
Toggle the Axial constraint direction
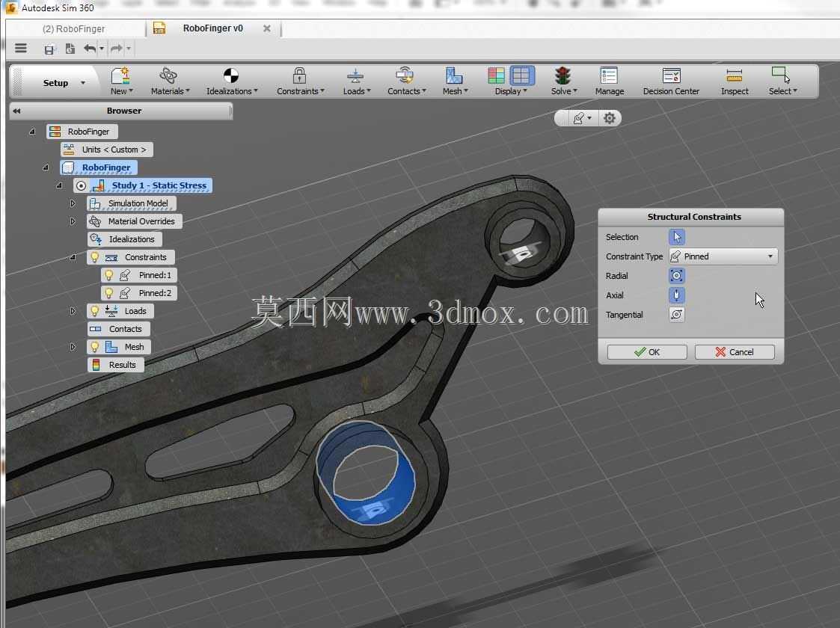[677, 295]
